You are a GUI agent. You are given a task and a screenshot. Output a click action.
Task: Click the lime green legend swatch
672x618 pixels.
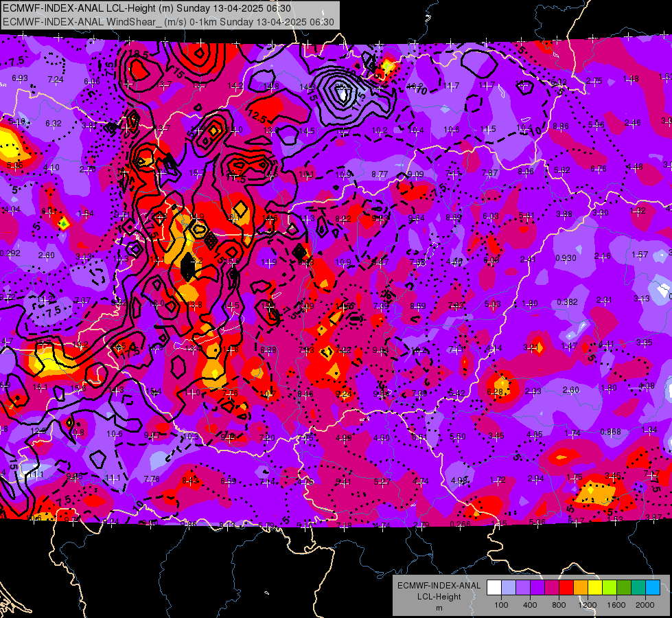(610, 588)
